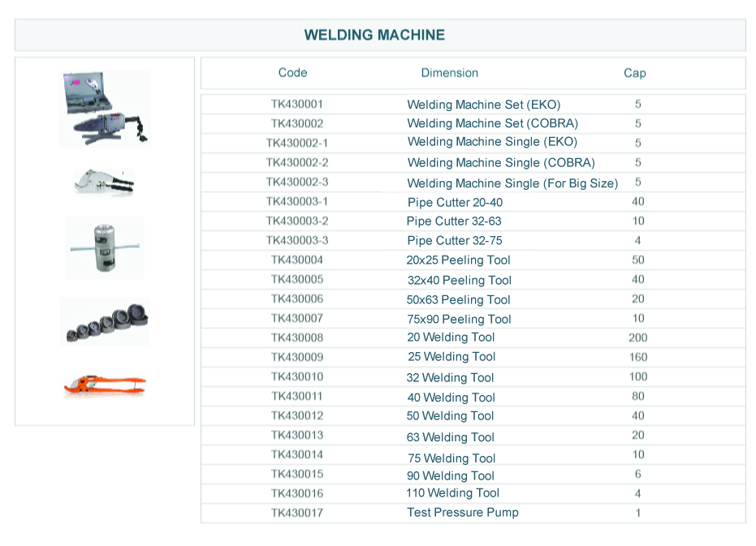Click the white pipe cutter image
Viewport: 756px width, 546px height.
click(x=104, y=182)
